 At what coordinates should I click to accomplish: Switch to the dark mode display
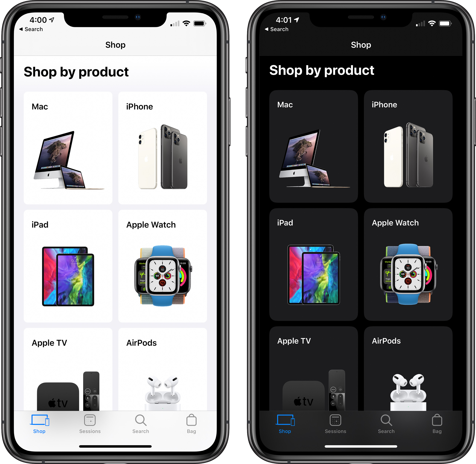357,232
